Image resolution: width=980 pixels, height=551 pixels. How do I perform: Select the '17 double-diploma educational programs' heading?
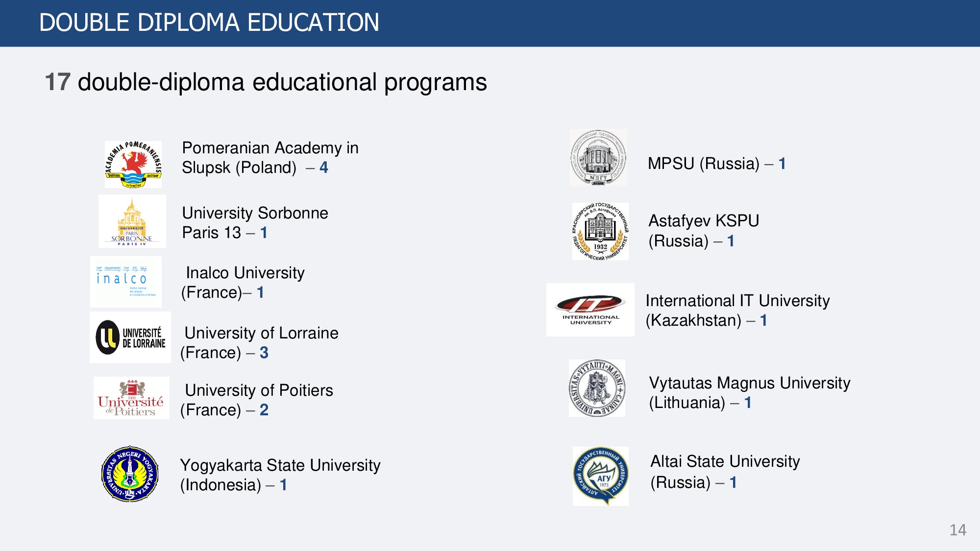[x=266, y=82]
